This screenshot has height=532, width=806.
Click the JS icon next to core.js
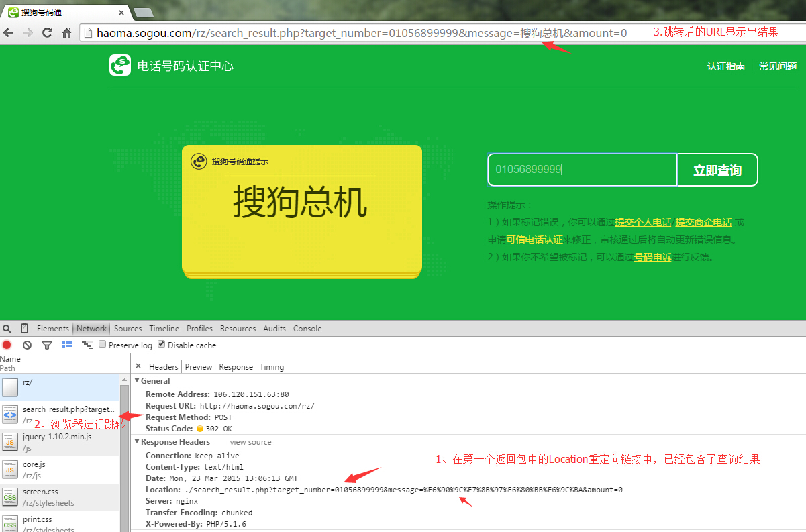pos(9,469)
